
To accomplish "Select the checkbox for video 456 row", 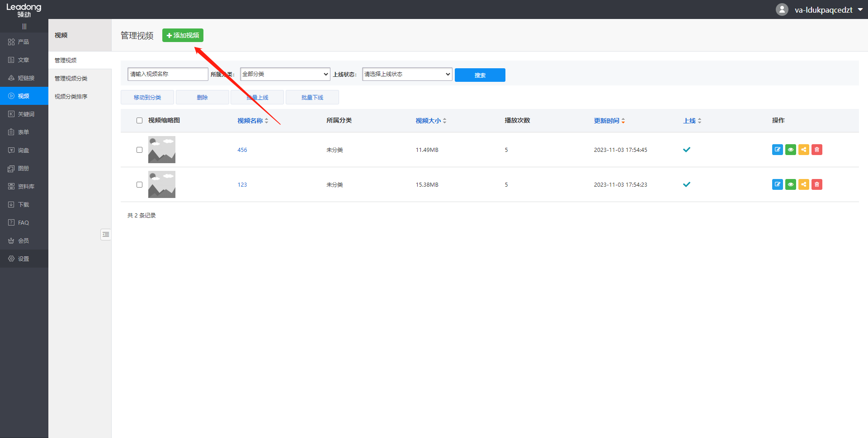I will (139, 150).
